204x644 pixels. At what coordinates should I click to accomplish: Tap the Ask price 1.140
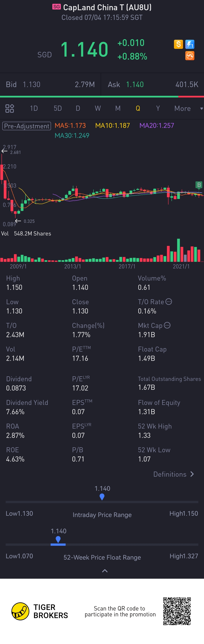click(135, 84)
